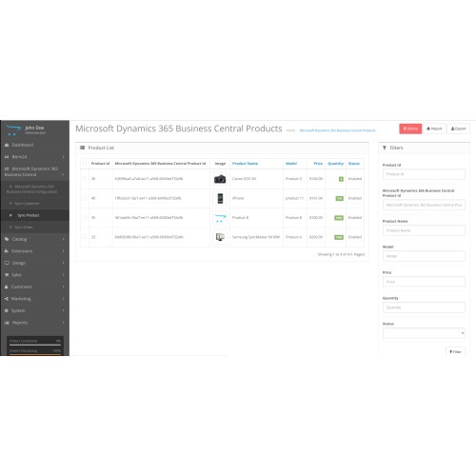
Task: Sort table by Price column
Action: pos(318,164)
